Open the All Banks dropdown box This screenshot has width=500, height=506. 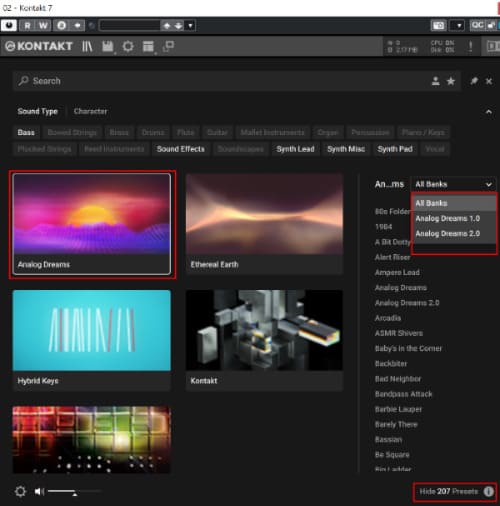pyautogui.click(x=453, y=184)
